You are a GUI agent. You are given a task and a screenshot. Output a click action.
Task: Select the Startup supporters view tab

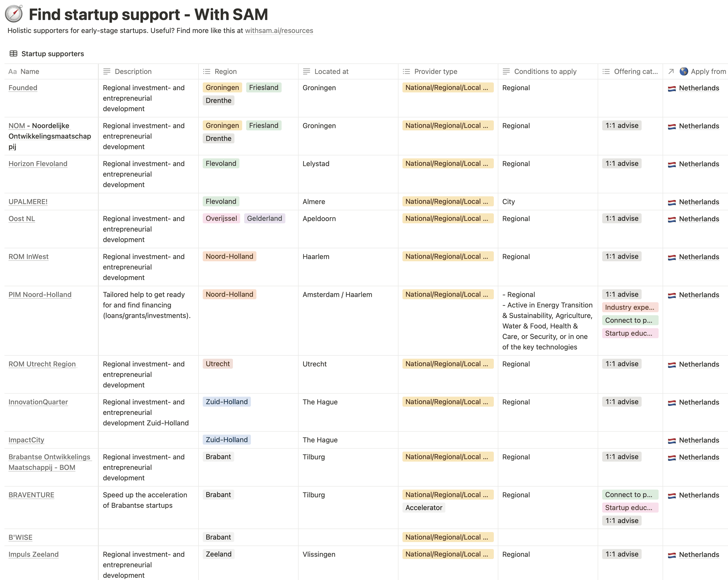coord(47,53)
